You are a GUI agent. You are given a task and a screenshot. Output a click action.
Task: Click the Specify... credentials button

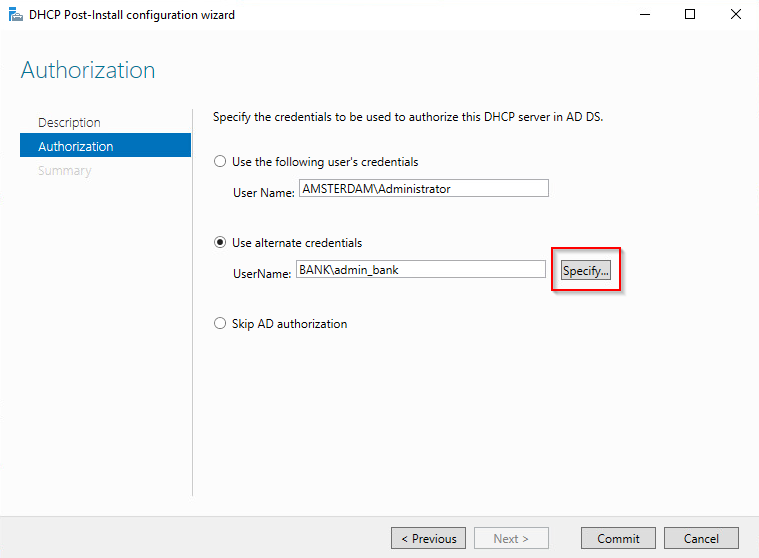click(586, 270)
